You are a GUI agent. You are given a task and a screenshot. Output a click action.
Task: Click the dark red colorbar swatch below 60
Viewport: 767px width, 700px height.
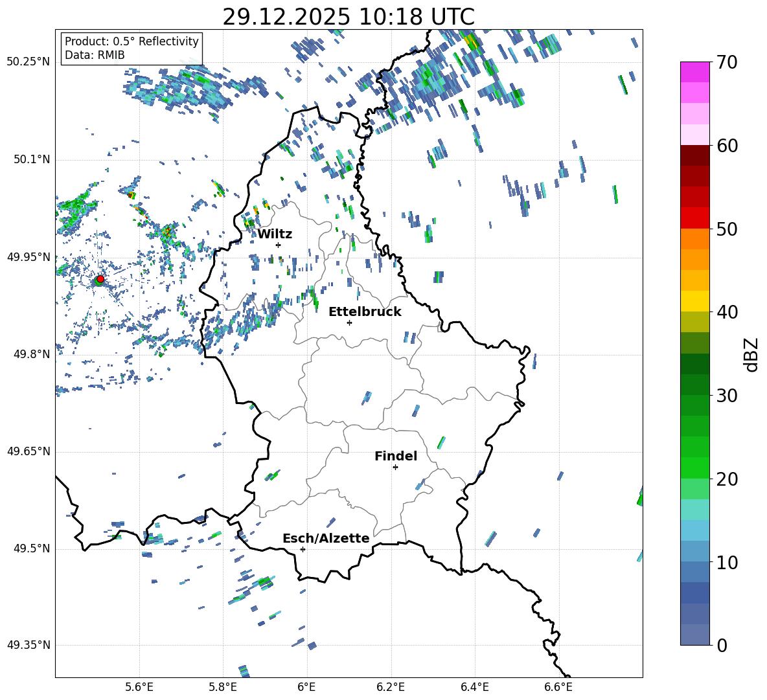click(694, 155)
